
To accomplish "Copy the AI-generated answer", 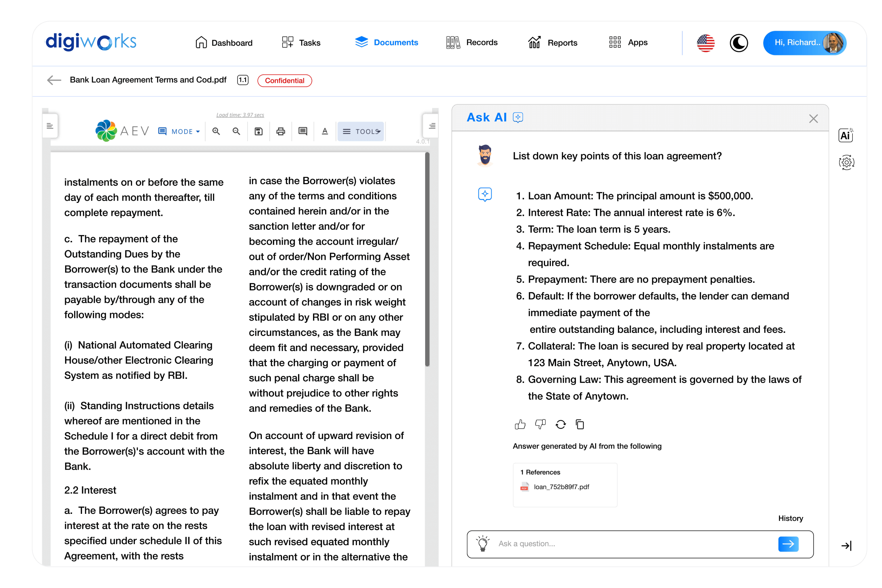I will (x=579, y=424).
